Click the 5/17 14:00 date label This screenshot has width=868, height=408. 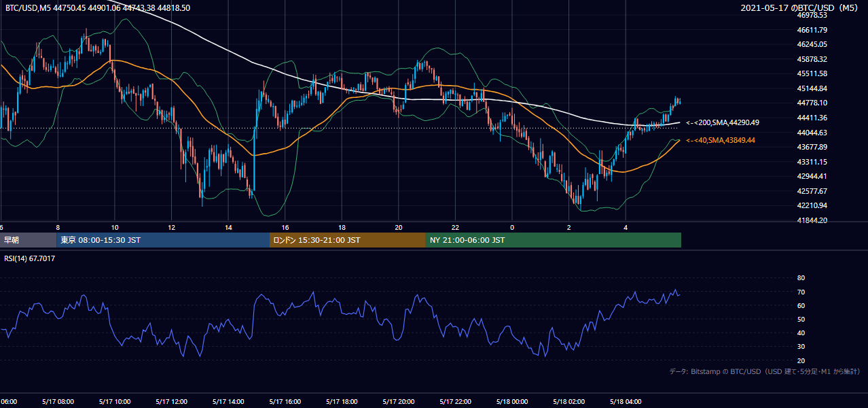pyautogui.click(x=228, y=401)
